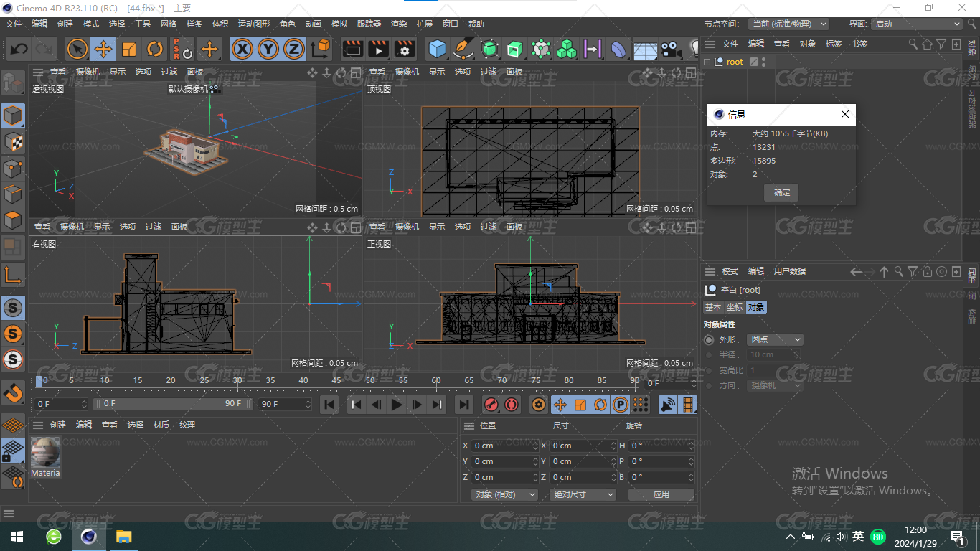Activate the Move tool in top toolbar

click(103, 49)
